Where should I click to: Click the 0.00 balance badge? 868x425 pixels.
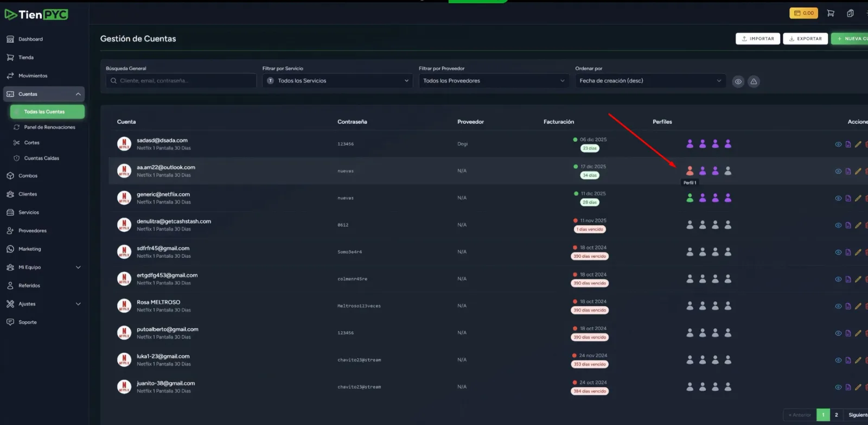tap(803, 13)
